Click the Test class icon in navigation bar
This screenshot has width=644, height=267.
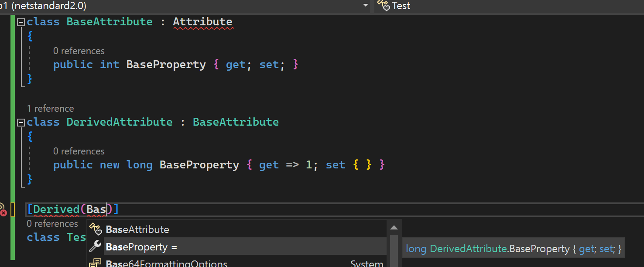383,5
